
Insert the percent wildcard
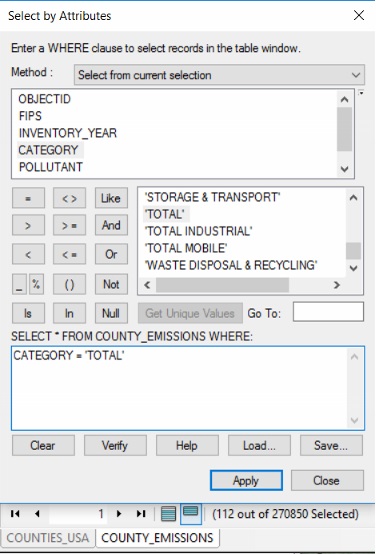pos(36,284)
